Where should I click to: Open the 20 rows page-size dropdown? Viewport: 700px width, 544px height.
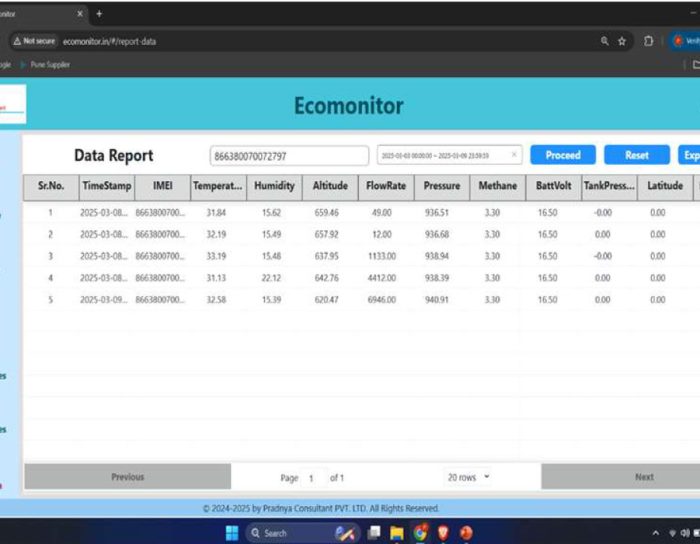[468, 477]
